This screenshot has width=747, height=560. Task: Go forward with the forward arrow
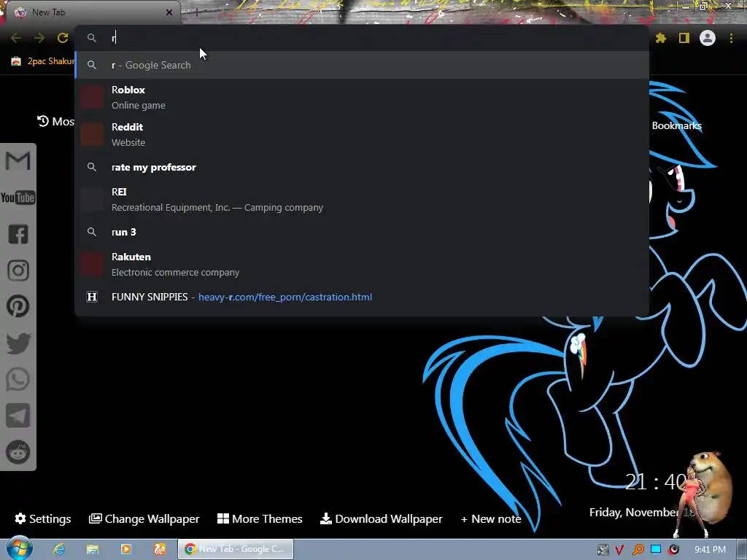pos(39,38)
